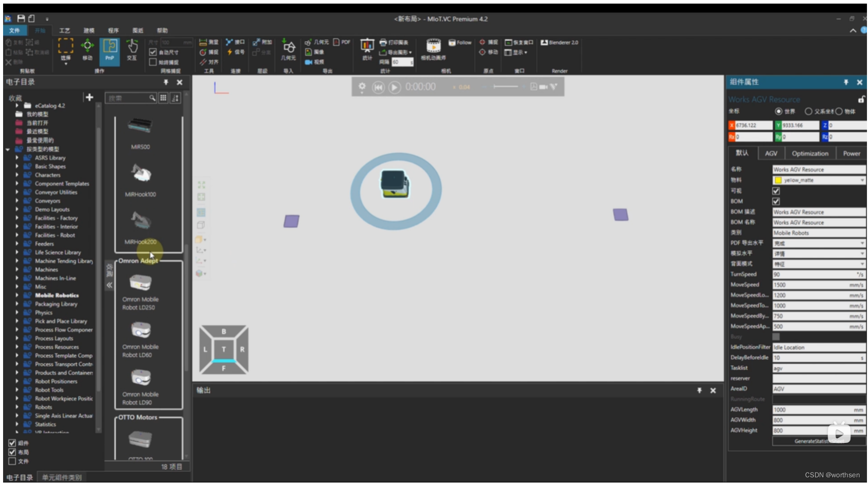Open the 相机动画师 camera animator
This screenshot has width=868, height=483.
(x=433, y=49)
